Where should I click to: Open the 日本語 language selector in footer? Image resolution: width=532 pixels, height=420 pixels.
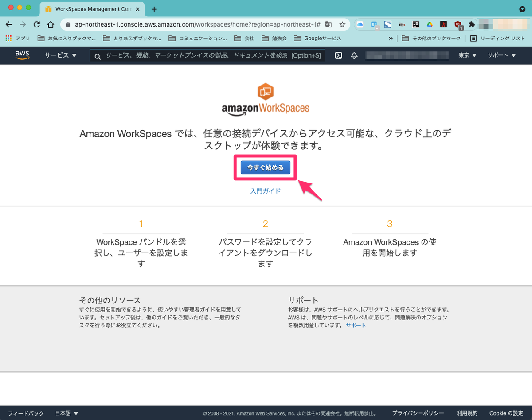[x=66, y=413]
